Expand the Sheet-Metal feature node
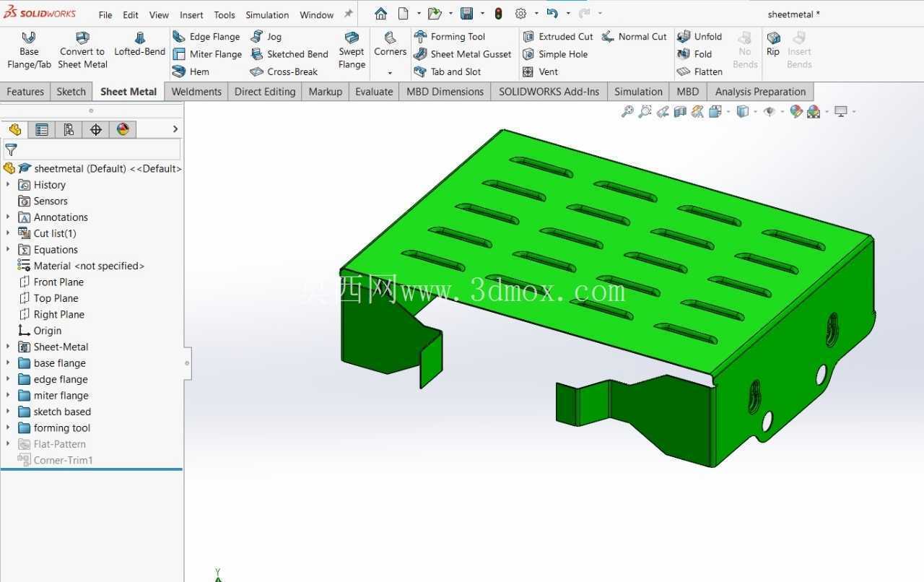Image resolution: width=924 pixels, height=582 pixels. click(x=9, y=347)
